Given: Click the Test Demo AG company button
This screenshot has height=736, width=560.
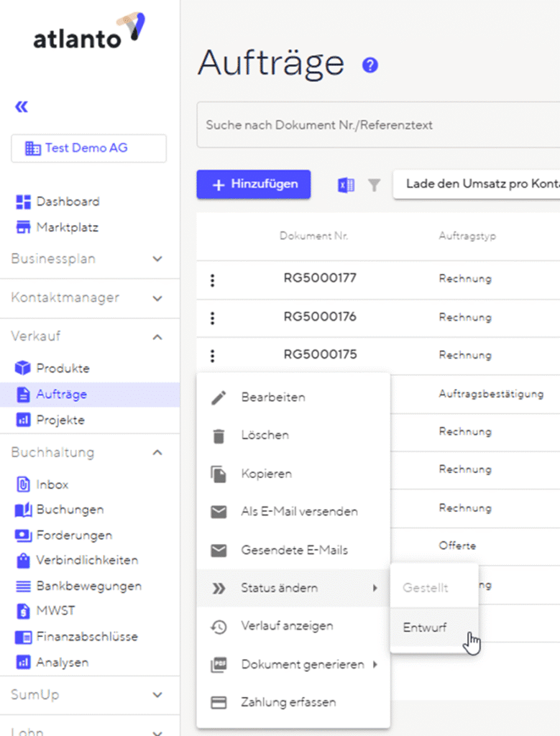Looking at the screenshot, I should [x=88, y=148].
